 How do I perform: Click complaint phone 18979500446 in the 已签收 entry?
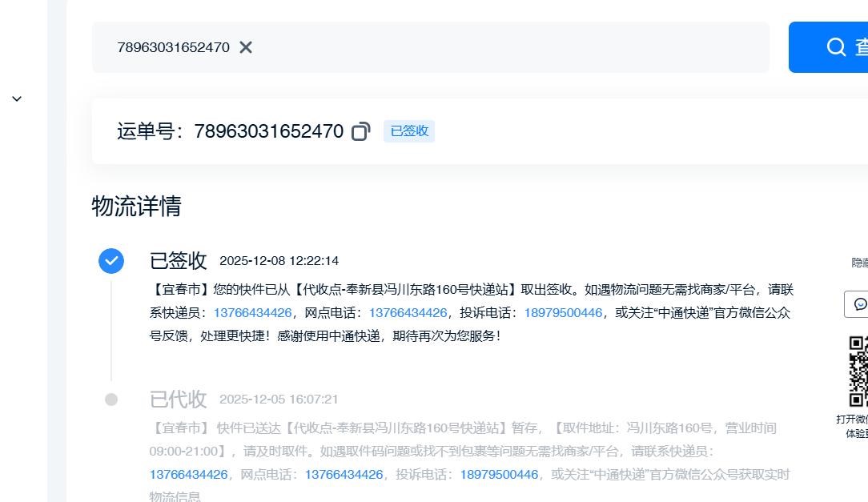pyautogui.click(x=563, y=313)
